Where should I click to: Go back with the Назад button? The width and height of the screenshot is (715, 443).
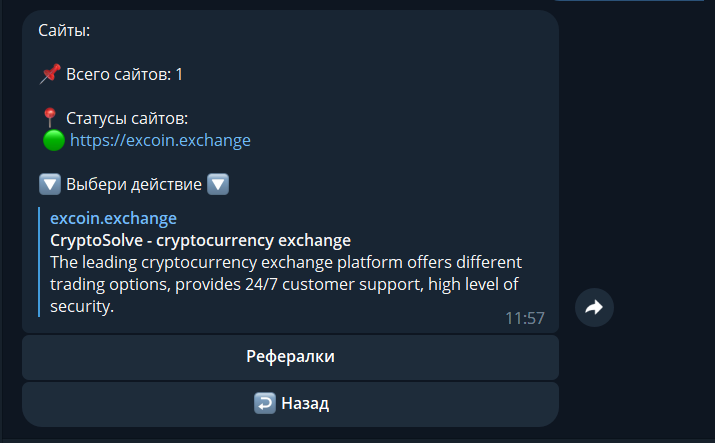[290, 404]
